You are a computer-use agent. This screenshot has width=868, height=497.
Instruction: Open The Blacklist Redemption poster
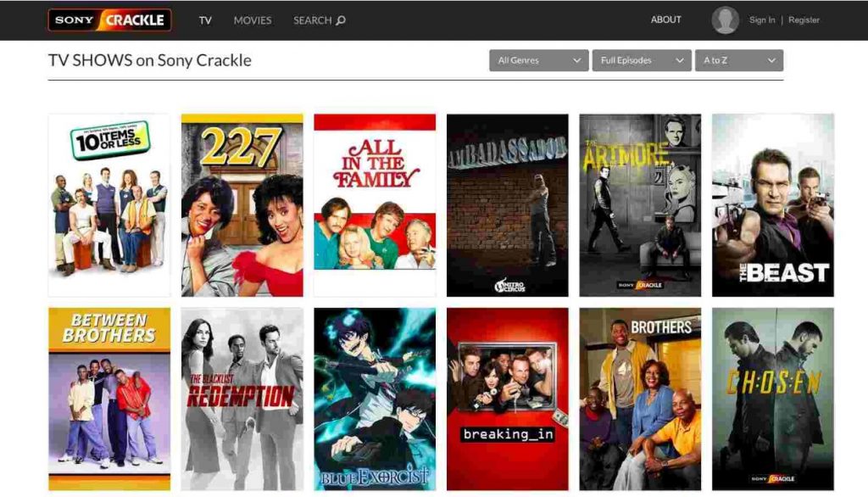242,399
